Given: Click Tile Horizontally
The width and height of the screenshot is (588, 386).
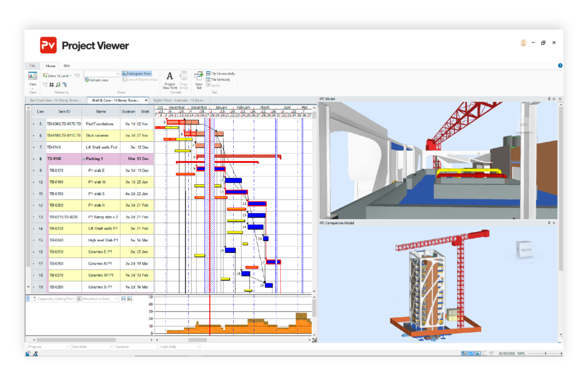Looking at the screenshot, I should point(220,74).
